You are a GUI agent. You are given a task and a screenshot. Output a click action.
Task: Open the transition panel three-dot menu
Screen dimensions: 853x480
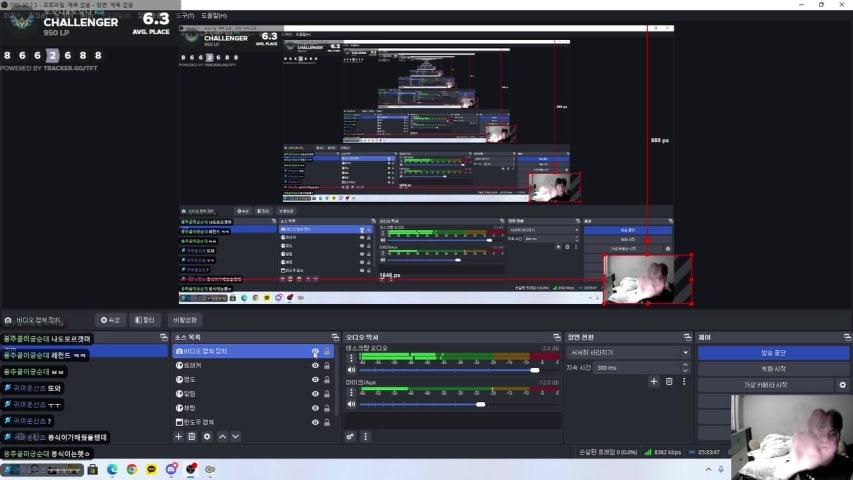(683, 381)
